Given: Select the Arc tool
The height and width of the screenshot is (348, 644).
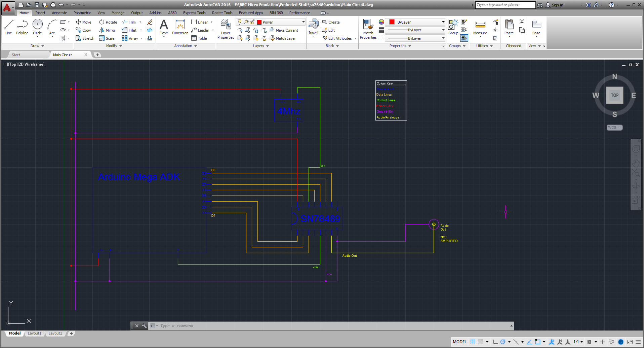Looking at the screenshot, I should click(x=52, y=27).
